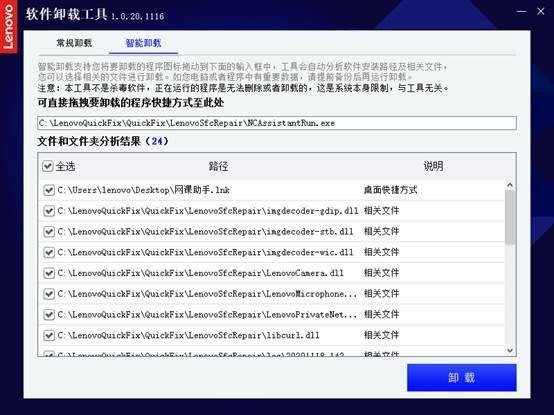
Task: Click the list scroll-down arrow
Action: (x=510, y=350)
